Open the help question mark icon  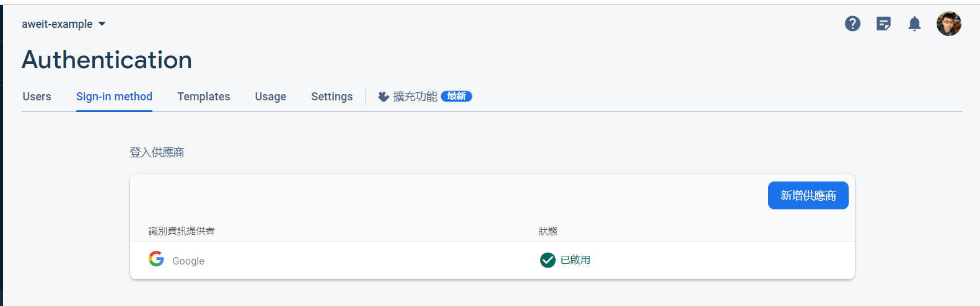tap(852, 24)
